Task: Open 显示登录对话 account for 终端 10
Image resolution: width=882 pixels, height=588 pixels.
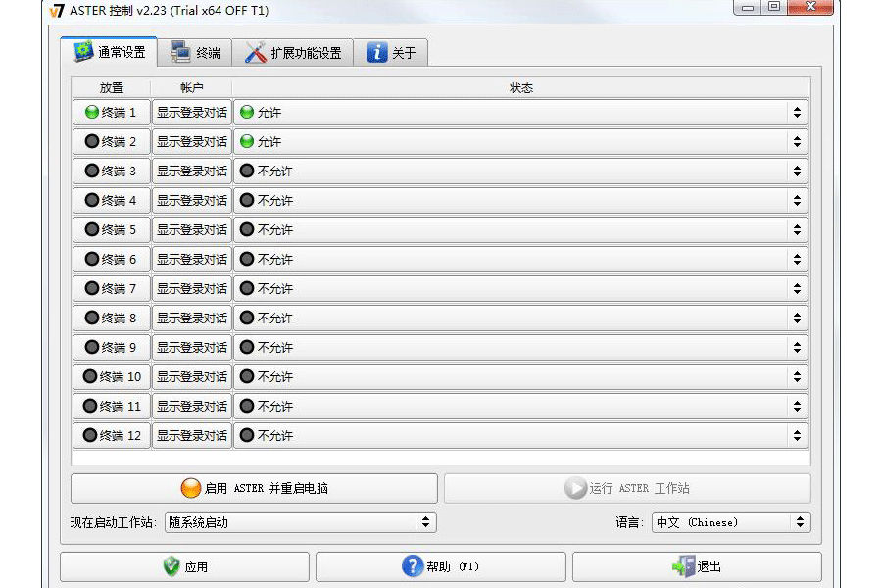Action: tap(192, 376)
